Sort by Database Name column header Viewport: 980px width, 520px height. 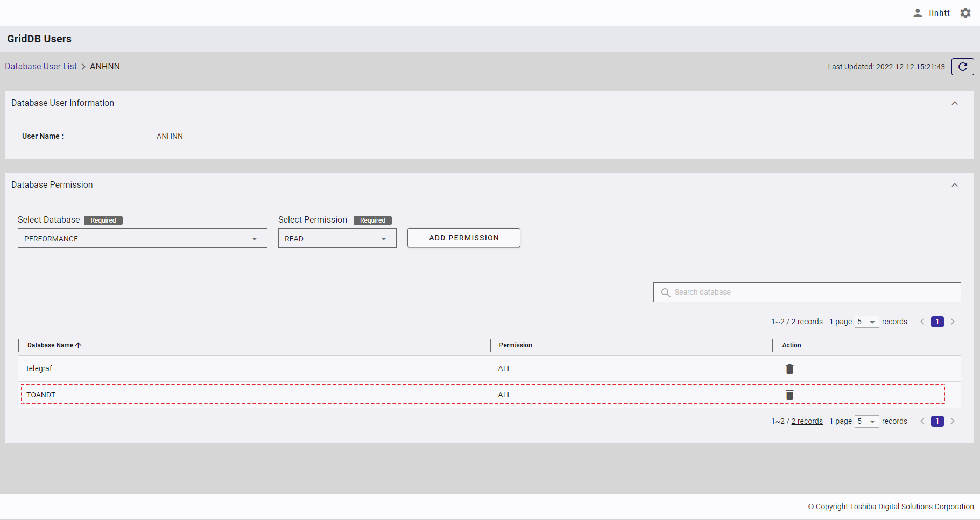click(51, 345)
